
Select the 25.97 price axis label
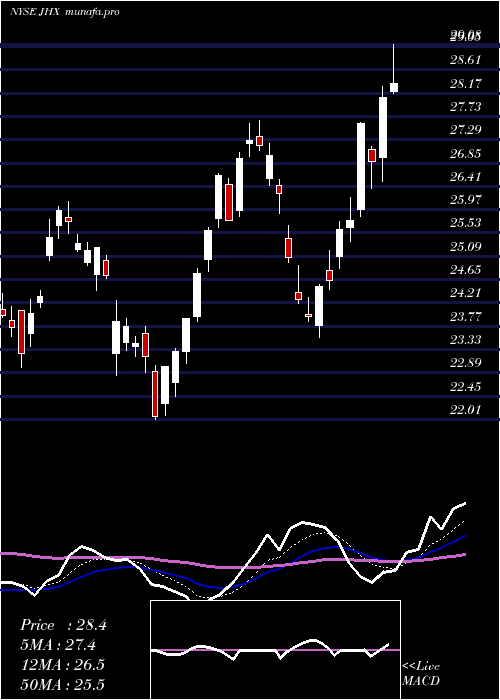click(465, 199)
